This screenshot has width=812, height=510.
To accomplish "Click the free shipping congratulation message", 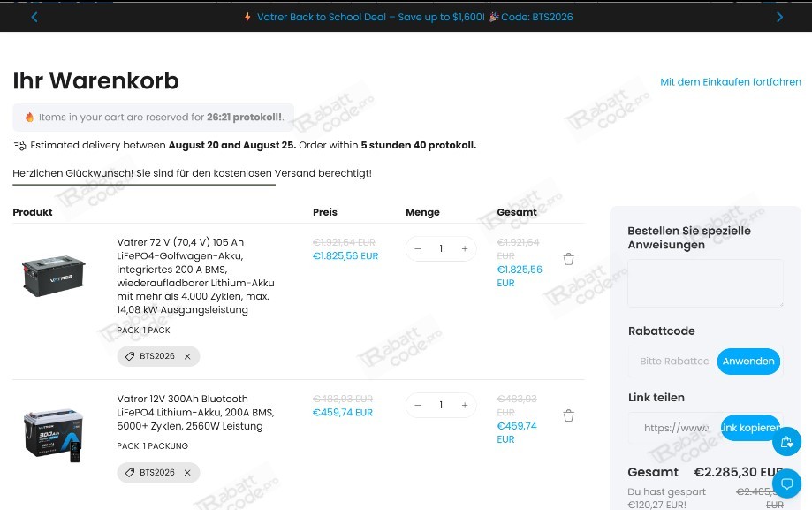I will click(x=192, y=173).
